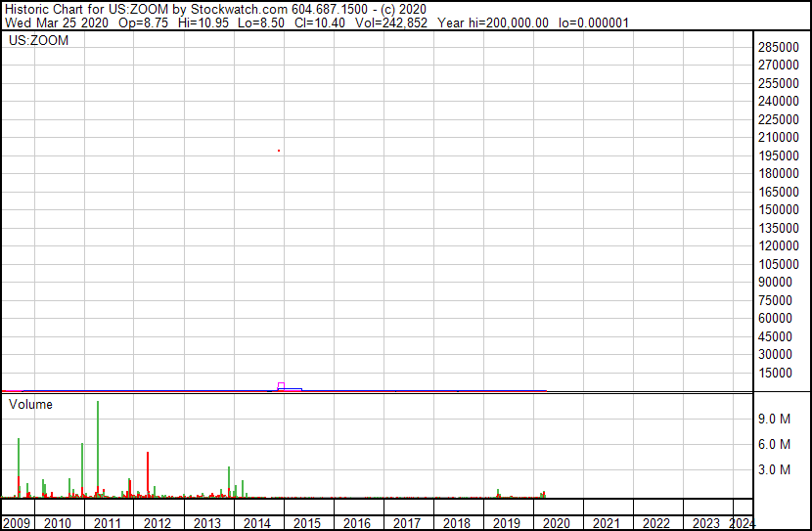
Task: Click the 195000 price axis value
Action: click(779, 155)
